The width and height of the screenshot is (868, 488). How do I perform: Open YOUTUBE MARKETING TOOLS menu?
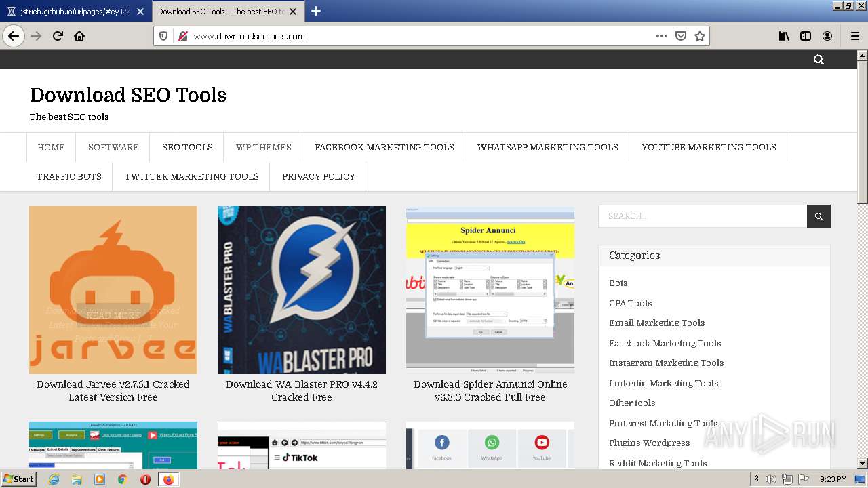click(709, 147)
